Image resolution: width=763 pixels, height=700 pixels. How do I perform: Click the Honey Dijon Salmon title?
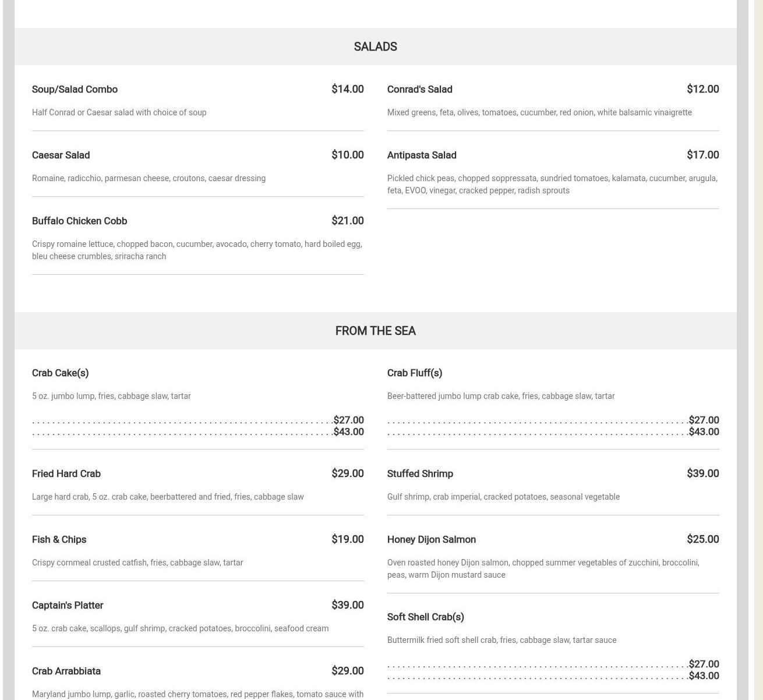[x=431, y=539]
